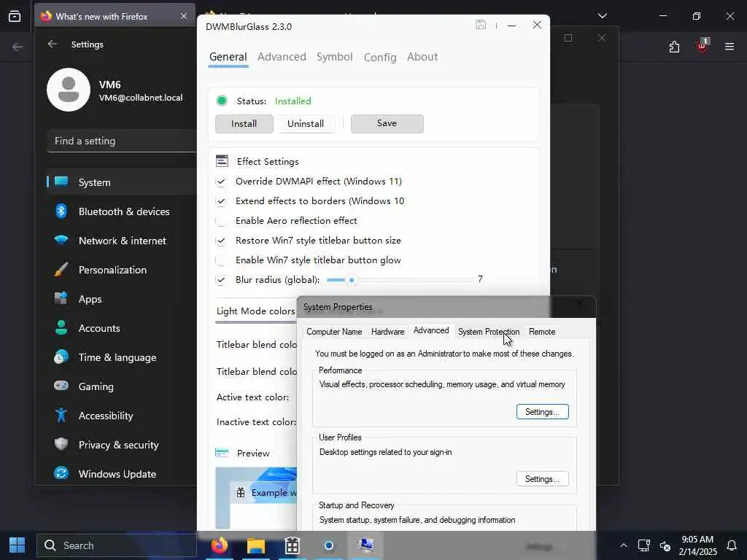This screenshot has width=747, height=560.
Task: Click the example window preview thumbnail
Action: pos(256,498)
